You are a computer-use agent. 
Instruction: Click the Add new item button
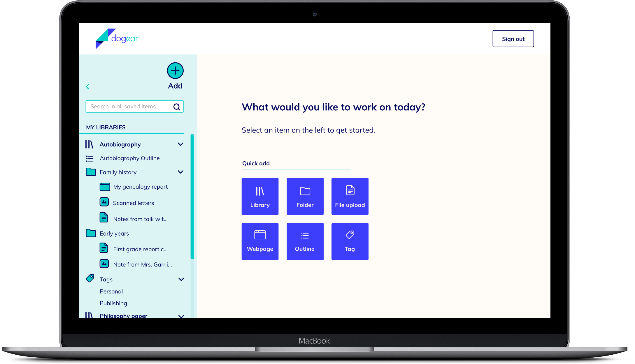coord(175,70)
